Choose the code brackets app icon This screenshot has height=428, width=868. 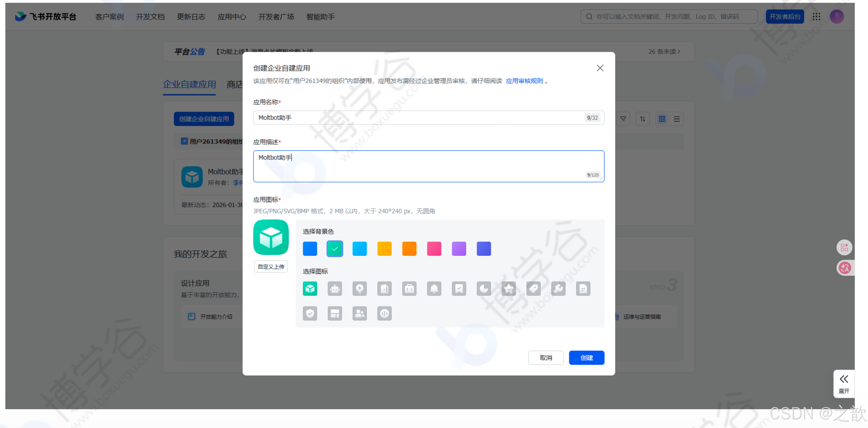[384, 314]
